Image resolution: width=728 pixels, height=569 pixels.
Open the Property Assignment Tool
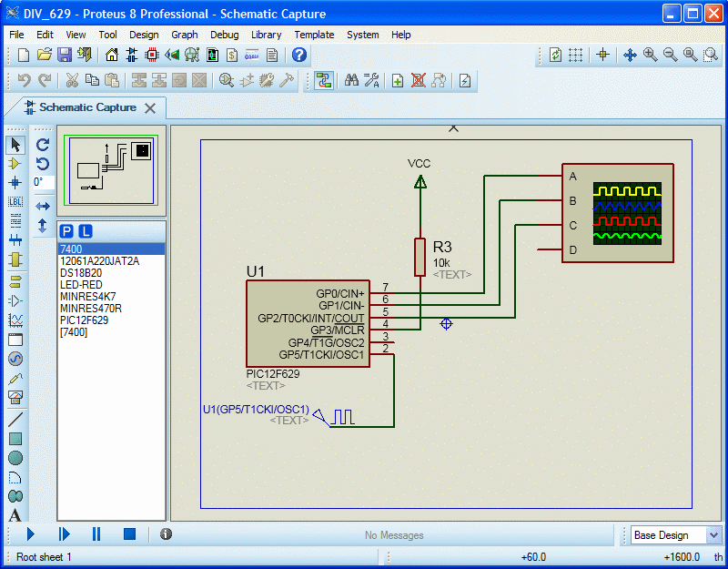(x=371, y=81)
